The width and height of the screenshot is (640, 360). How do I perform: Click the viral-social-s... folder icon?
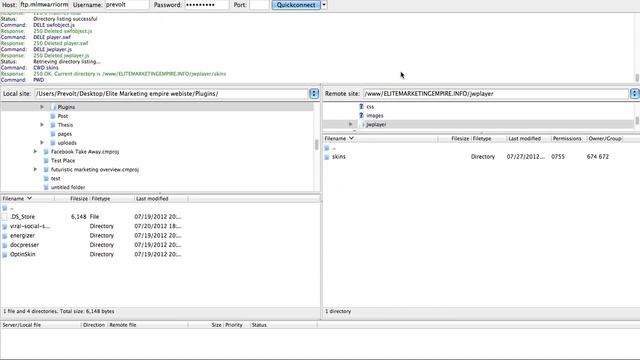4,226
